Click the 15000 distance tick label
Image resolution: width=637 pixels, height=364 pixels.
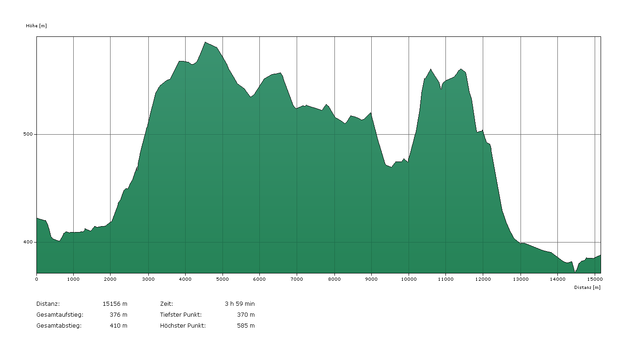click(x=594, y=279)
